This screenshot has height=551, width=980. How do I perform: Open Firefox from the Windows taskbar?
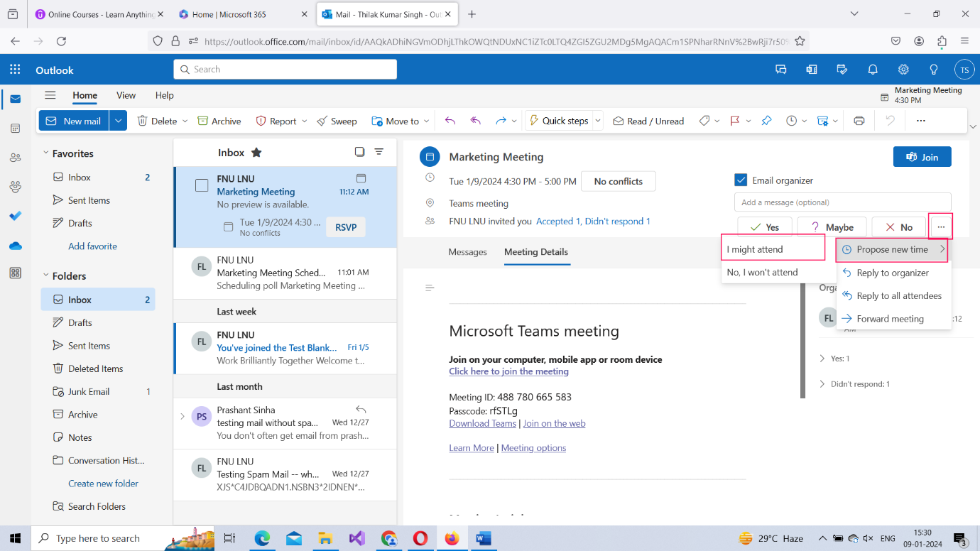point(452,538)
